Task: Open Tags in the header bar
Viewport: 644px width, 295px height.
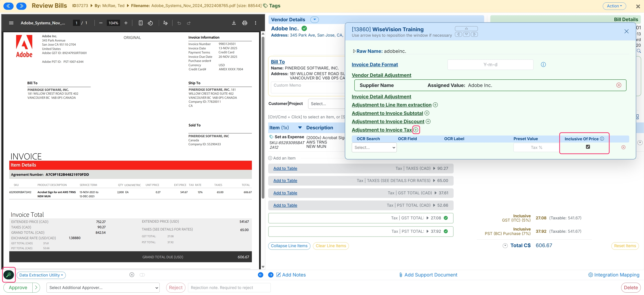Action: coord(272,6)
